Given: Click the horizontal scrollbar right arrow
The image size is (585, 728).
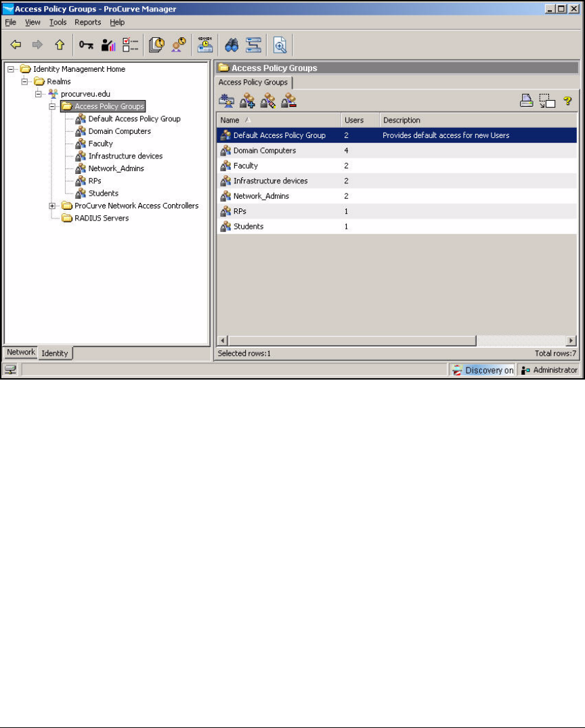Looking at the screenshot, I should pyautogui.click(x=571, y=341).
